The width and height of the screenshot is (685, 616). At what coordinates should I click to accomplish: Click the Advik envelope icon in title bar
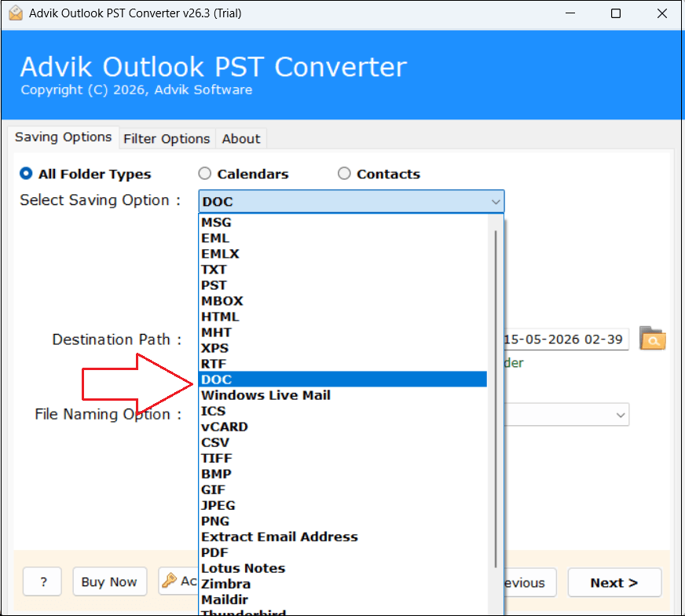16,13
